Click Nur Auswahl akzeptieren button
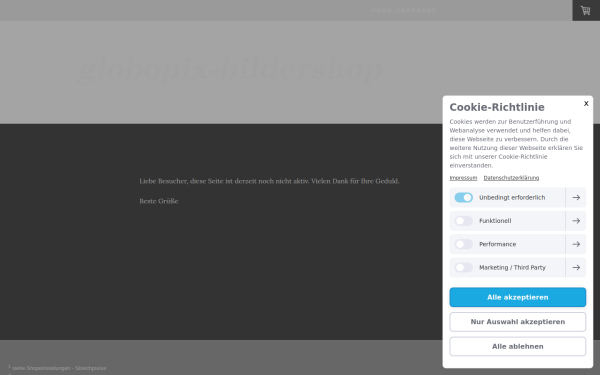 pyautogui.click(x=517, y=322)
